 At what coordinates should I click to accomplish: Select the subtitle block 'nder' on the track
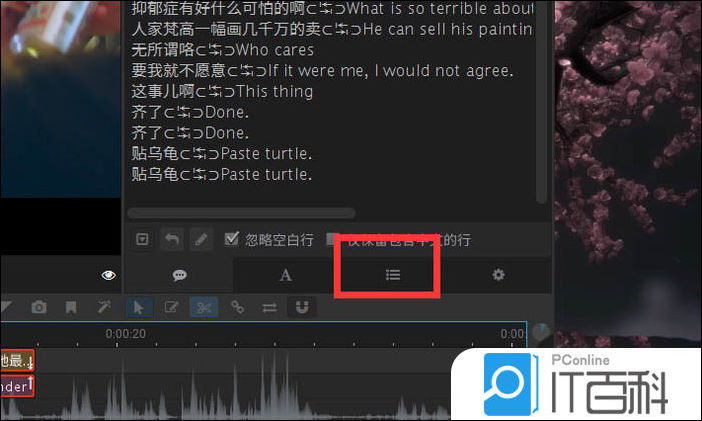17,386
